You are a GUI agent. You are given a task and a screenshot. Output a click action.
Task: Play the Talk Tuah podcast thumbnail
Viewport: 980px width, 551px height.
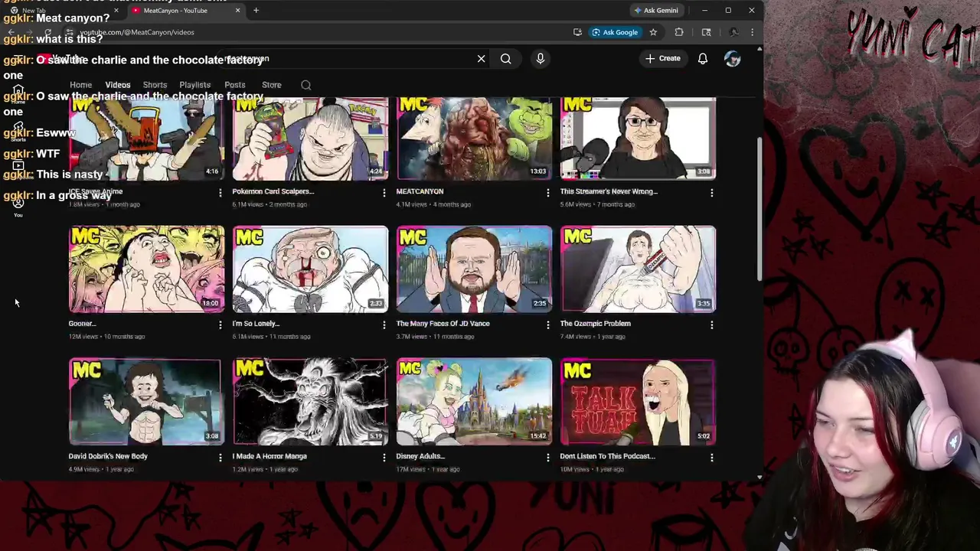click(638, 402)
